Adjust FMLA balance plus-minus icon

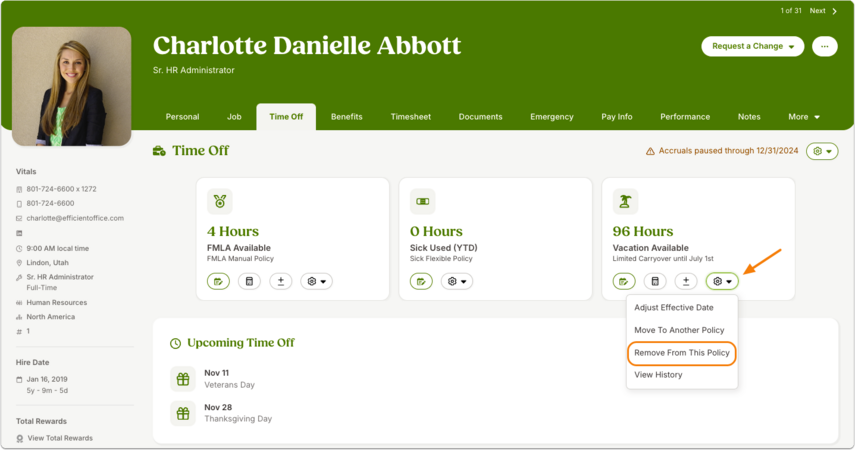pos(281,281)
